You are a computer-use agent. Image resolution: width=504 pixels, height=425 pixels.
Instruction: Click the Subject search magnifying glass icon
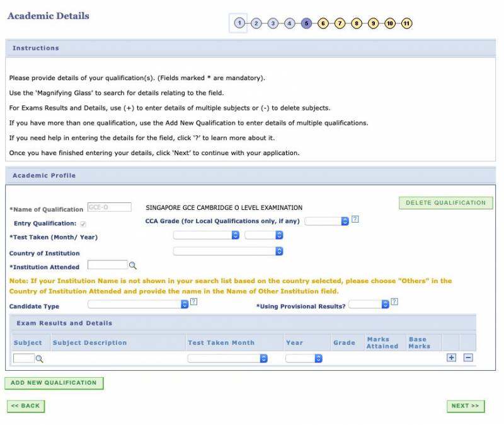click(39, 358)
